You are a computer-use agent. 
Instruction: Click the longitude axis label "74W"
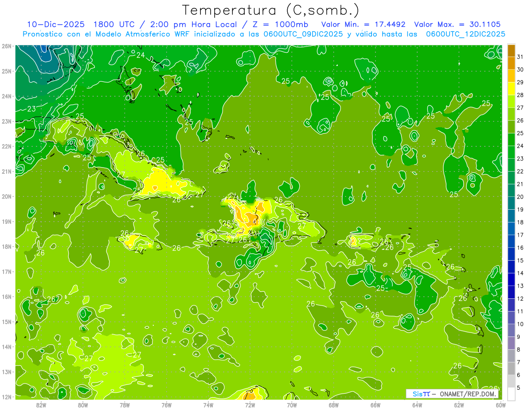point(208,405)
